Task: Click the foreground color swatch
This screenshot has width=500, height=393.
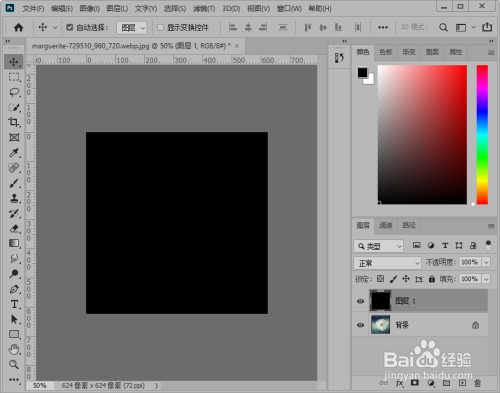Action: pyautogui.click(x=362, y=72)
